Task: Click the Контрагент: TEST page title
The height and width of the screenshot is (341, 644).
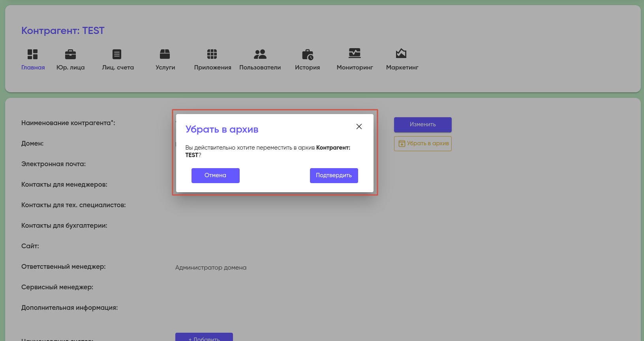Action: 63,31
